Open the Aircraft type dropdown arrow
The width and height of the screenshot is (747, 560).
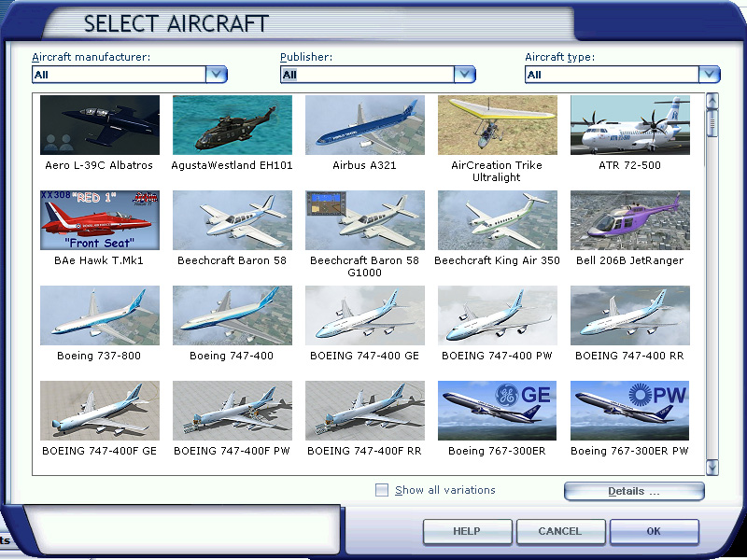(x=710, y=75)
